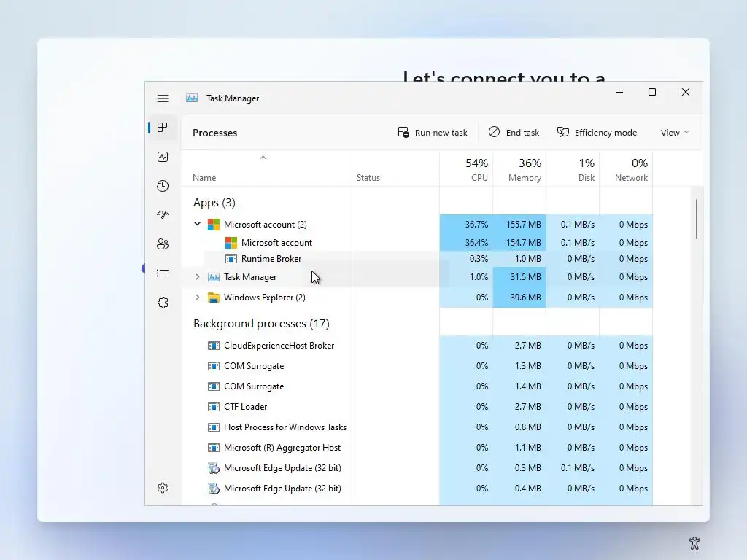Image resolution: width=747 pixels, height=560 pixels.
Task: Sort by the Disk column header
Action: 573,169
